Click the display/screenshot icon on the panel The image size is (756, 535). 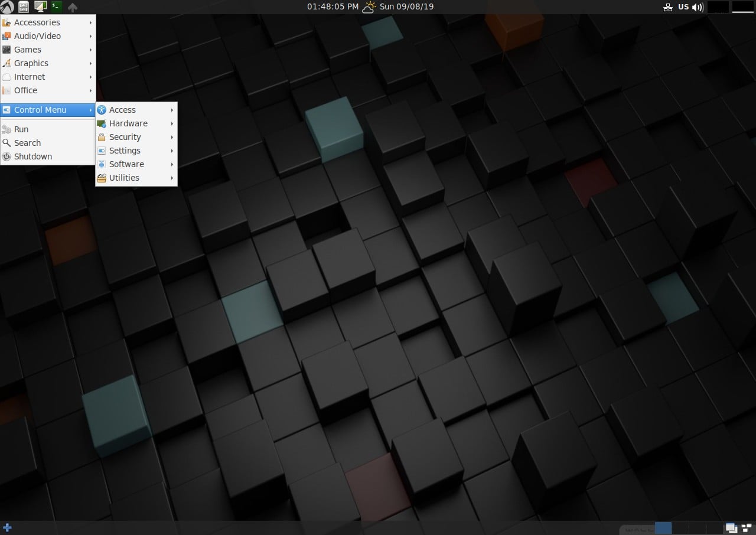(40, 7)
